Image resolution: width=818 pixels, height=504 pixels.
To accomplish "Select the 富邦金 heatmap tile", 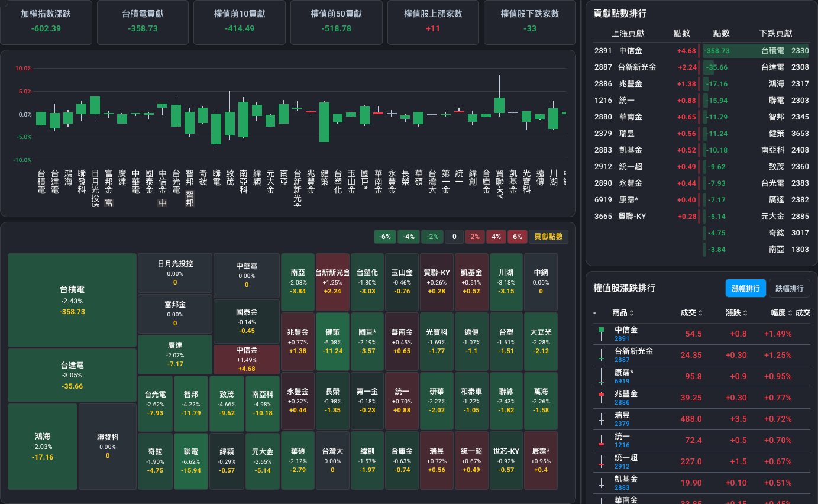I will [175, 314].
